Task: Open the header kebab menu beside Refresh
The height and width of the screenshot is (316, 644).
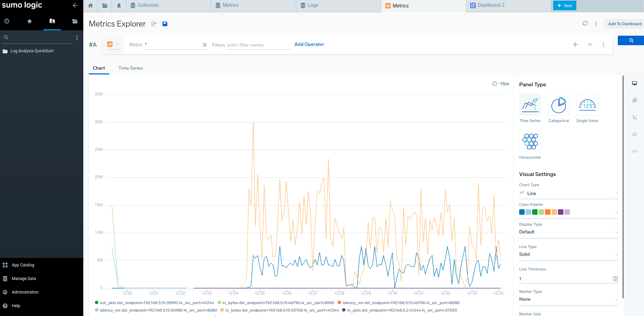Action: click(x=596, y=24)
